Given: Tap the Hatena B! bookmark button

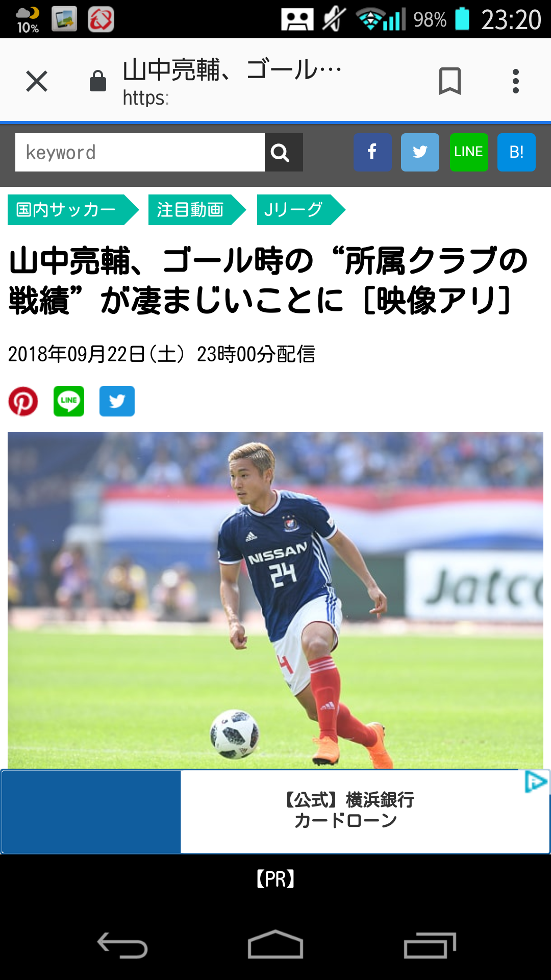Looking at the screenshot, I should tap(516, 152).
